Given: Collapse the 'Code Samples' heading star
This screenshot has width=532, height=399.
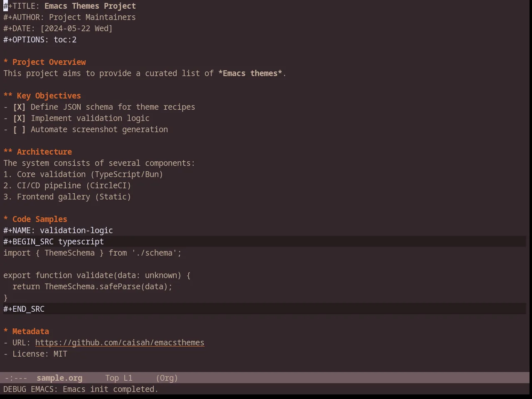Looking at the screenshot, I should click(6, 219).
